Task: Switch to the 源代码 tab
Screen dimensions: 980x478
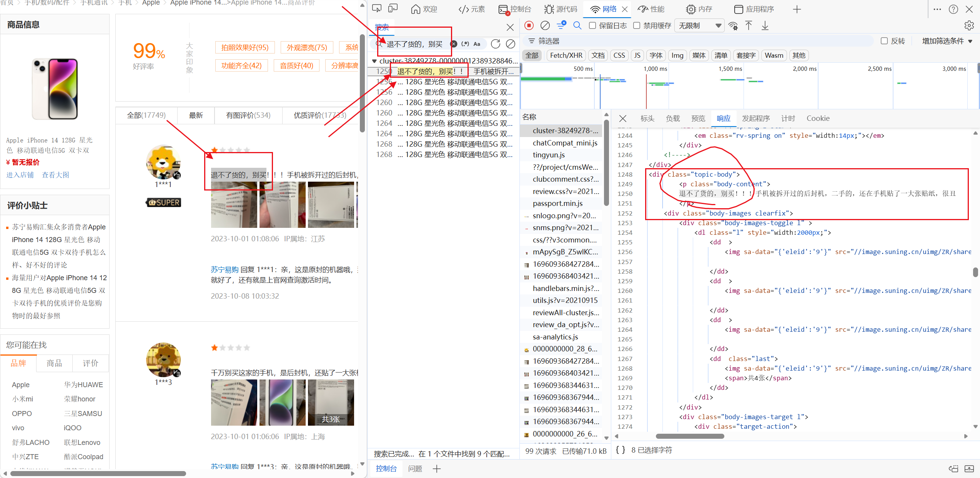Action: (x=561, y=9)
